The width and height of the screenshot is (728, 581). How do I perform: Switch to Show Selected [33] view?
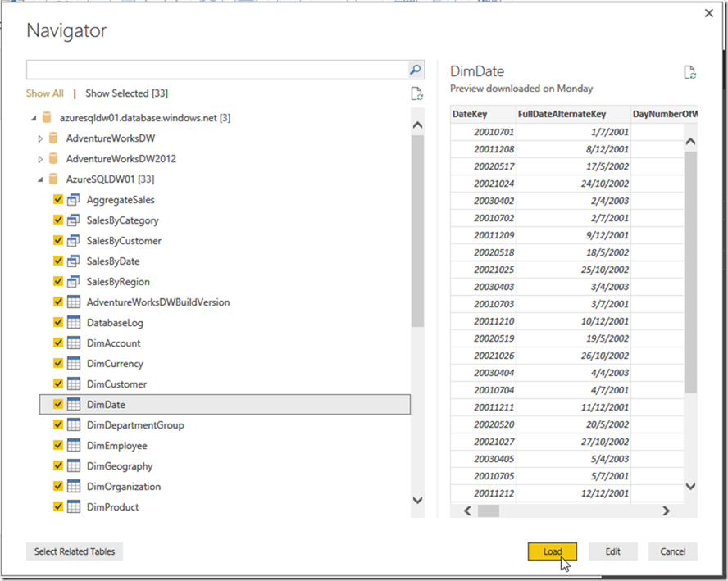click(127, 93)
